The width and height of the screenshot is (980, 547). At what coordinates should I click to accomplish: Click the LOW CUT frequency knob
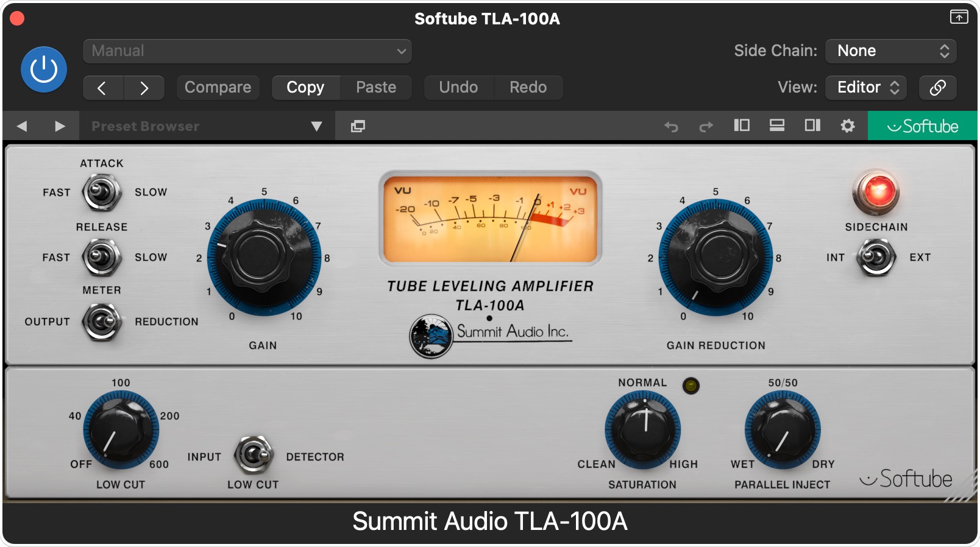[121, 430]
